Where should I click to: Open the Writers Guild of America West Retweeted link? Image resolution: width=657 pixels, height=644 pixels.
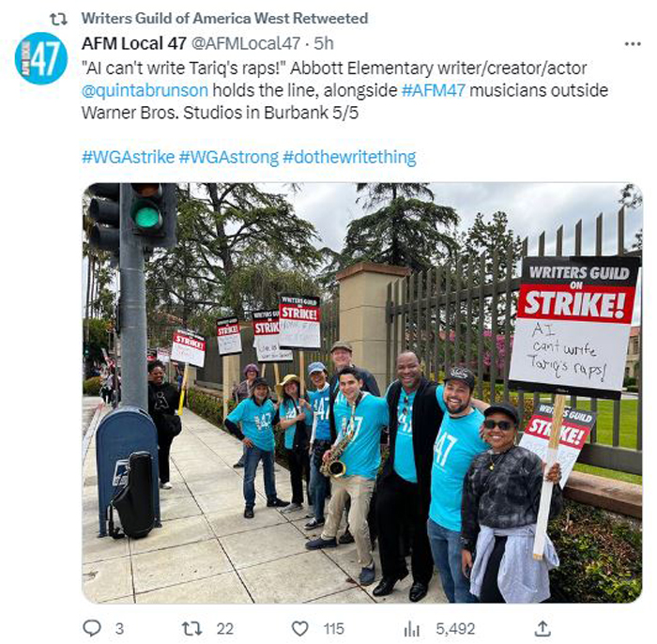click(224, 19)
